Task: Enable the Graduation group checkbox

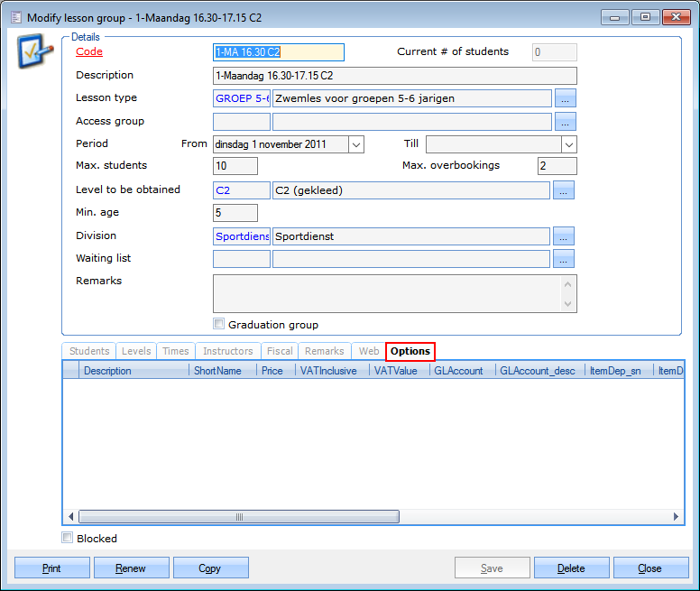Action: click(218, 324)
